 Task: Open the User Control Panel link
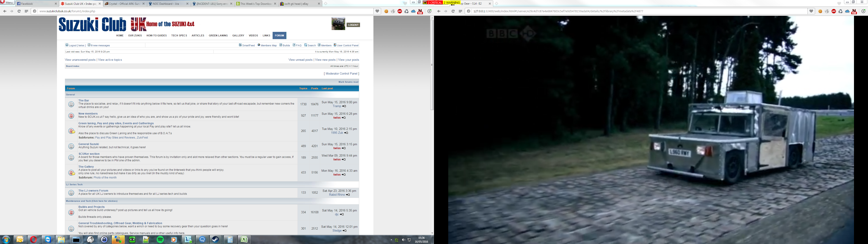point(346,45)
